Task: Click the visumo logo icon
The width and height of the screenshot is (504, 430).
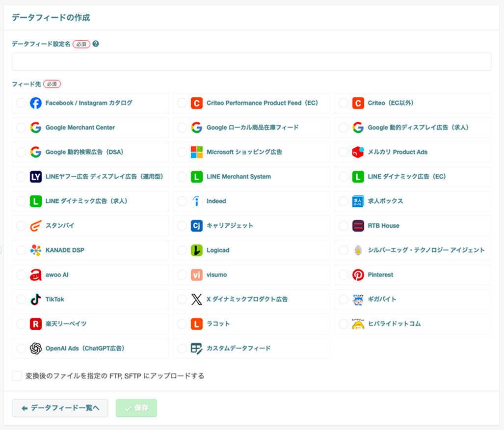Action: click(x=197, y=275)
